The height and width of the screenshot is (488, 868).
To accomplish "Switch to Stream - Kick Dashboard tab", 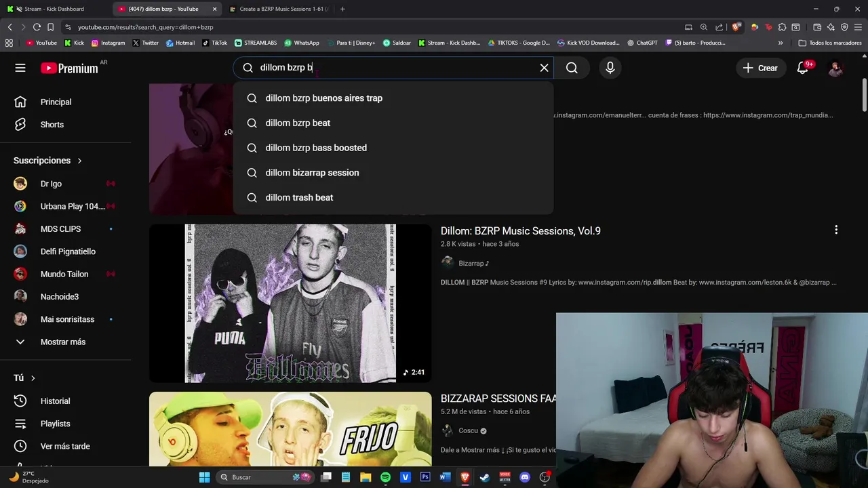I will (54, 9).
